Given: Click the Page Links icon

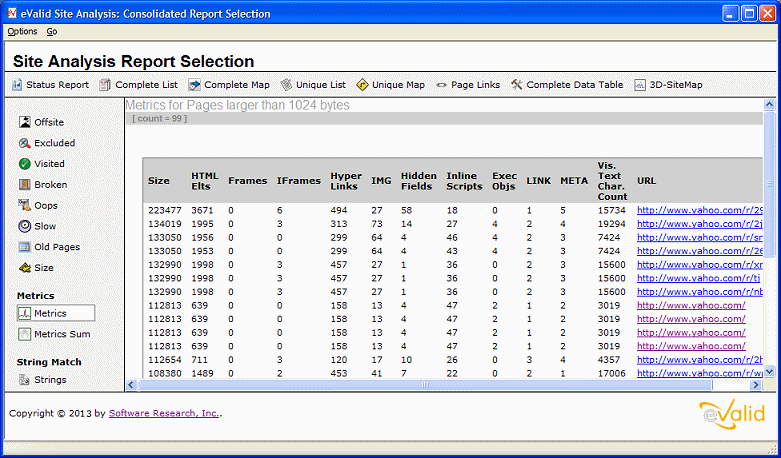Looking at the screenshot, I should (441, 85).
